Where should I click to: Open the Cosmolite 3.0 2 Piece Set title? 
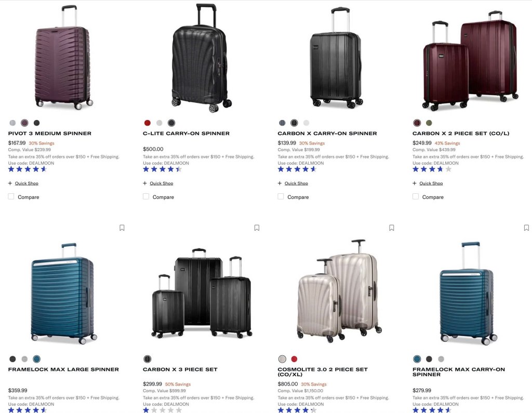point(323,371)
